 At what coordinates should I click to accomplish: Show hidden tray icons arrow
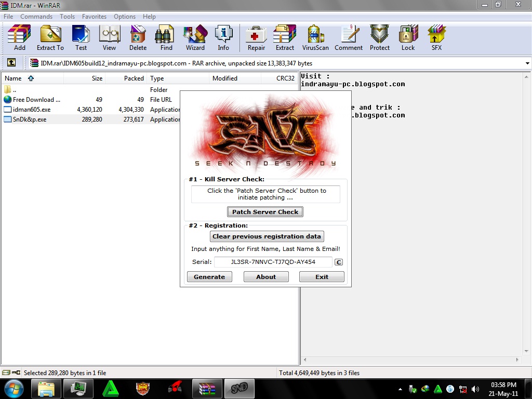400,389
